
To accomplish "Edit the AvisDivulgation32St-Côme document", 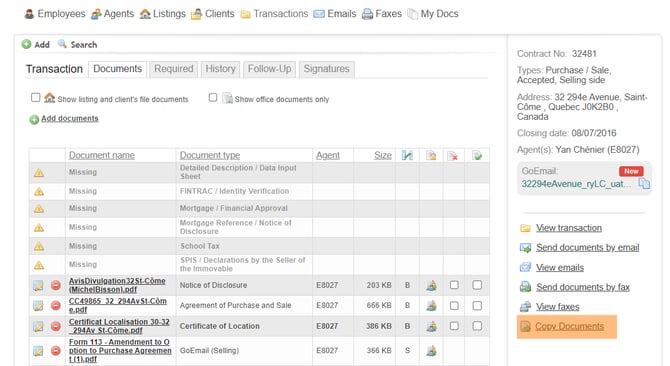I will coord(38,285).
